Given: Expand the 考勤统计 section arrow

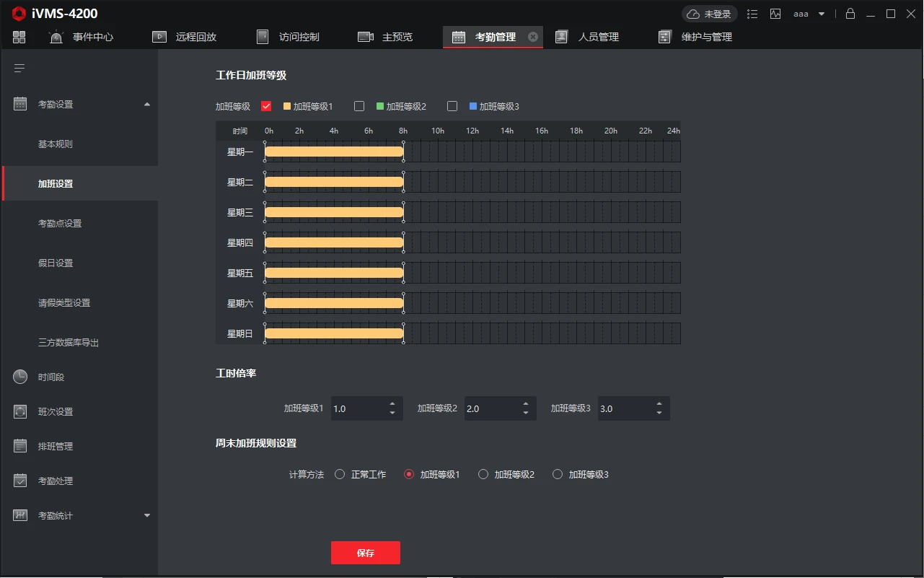Looking at the screenshot, I should coord(147,515).
